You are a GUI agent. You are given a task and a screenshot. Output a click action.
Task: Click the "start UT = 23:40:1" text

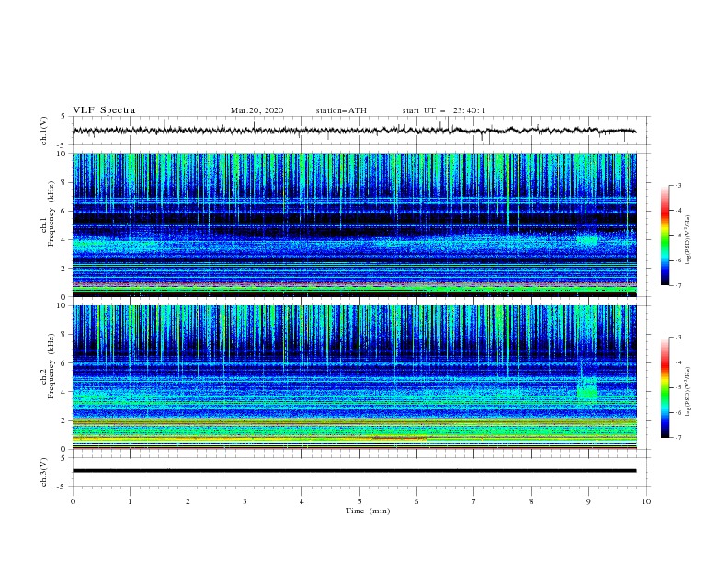pyautogui.click(x=444, y=110)
